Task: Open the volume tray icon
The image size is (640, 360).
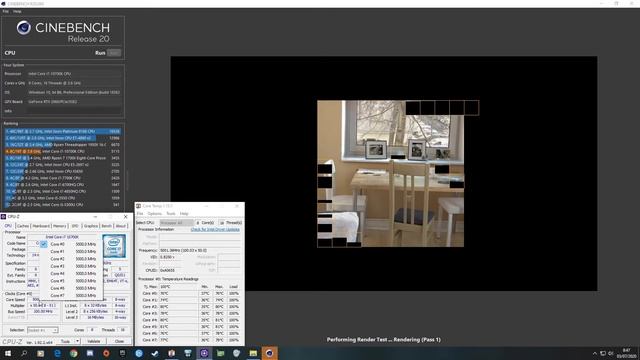Action: coord(611,353)
